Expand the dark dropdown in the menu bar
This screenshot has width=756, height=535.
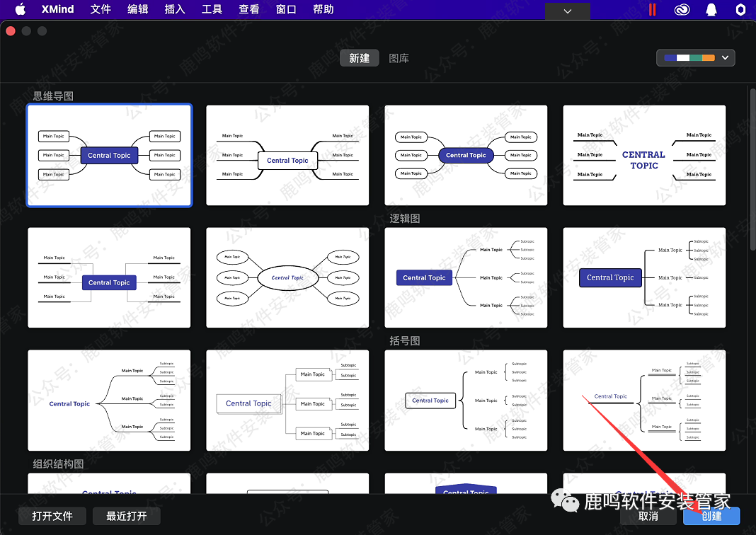pos(567,11)
